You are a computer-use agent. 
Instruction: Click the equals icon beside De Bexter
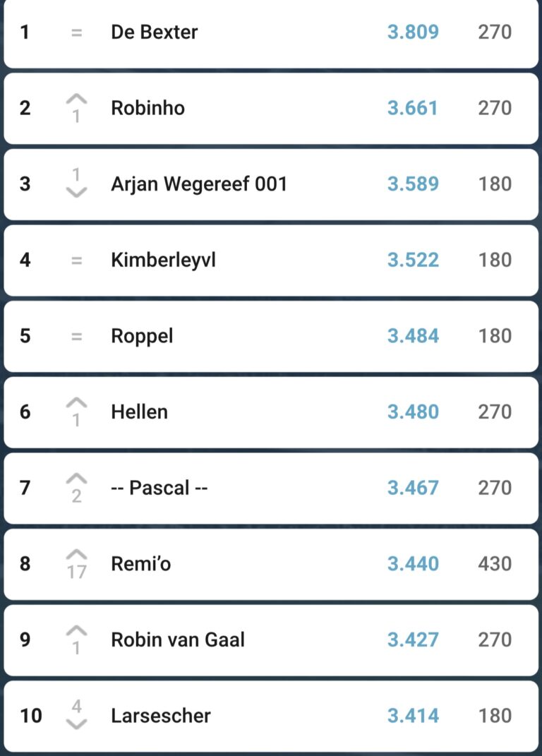tap(76, 32)
